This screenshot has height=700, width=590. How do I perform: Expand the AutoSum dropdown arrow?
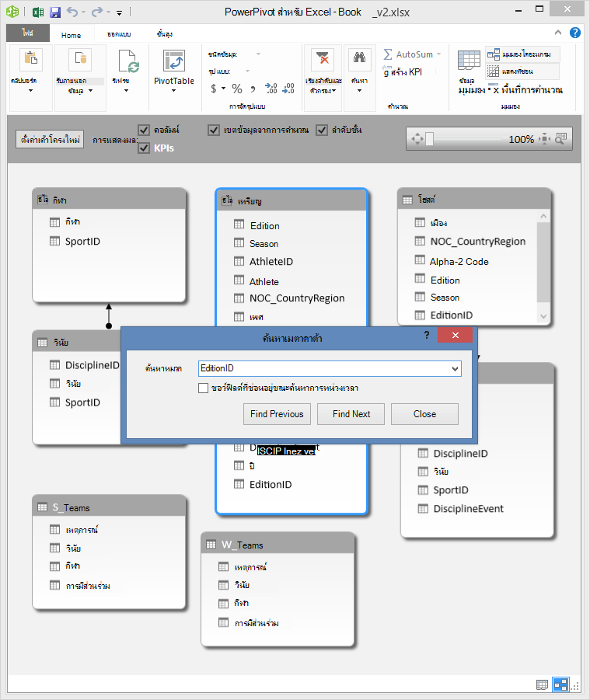(438, 54)
